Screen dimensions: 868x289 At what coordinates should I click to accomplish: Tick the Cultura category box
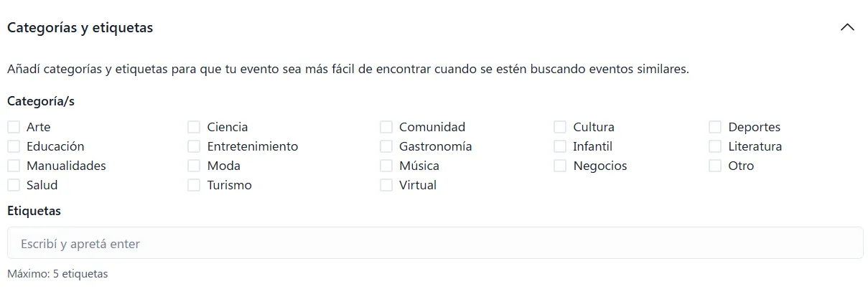560,127
